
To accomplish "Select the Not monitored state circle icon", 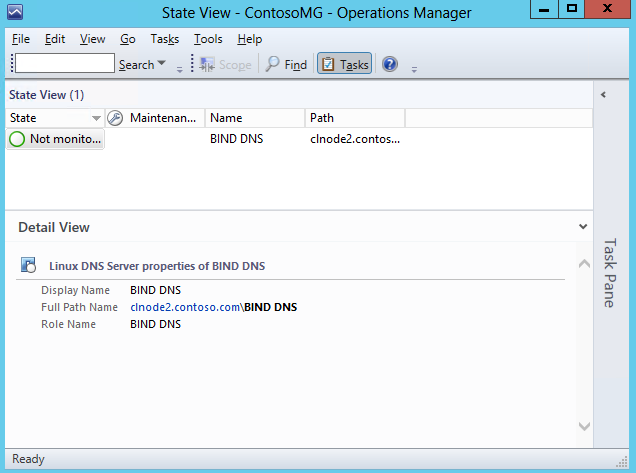I will [x=18, y=140].
